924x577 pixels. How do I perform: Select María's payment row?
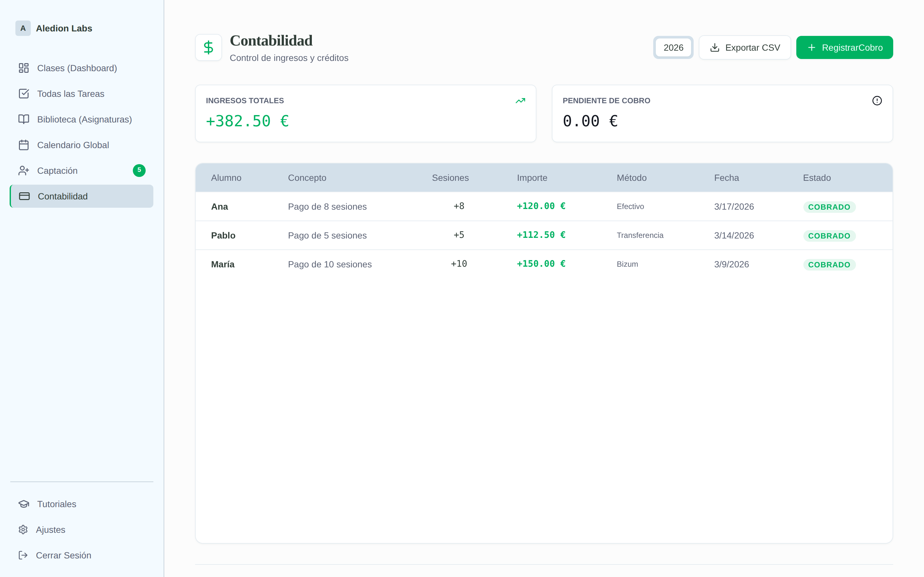pyautogui.click(x=544, y=264)
